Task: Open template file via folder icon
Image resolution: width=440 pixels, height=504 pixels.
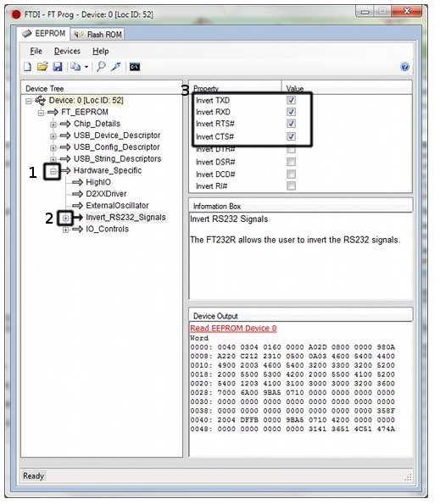Action: click(42, 67)
